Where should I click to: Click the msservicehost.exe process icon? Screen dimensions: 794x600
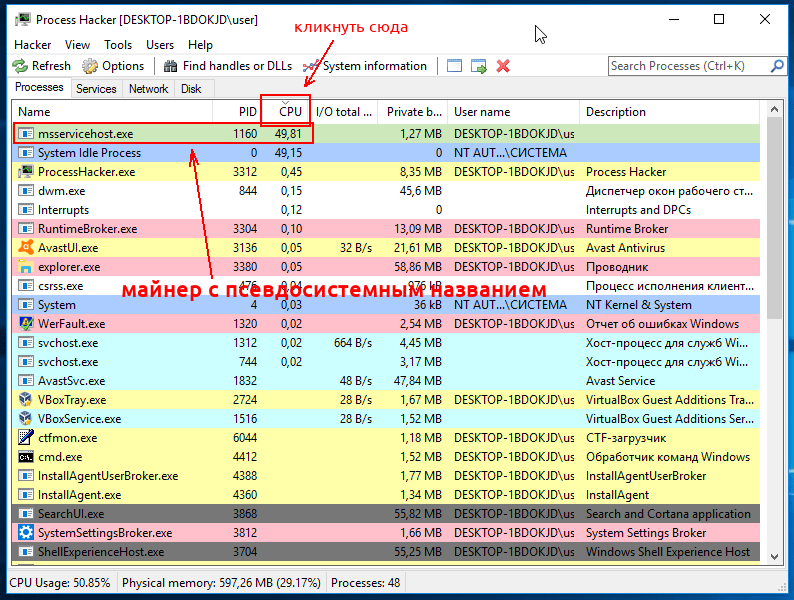coord(26,134)
